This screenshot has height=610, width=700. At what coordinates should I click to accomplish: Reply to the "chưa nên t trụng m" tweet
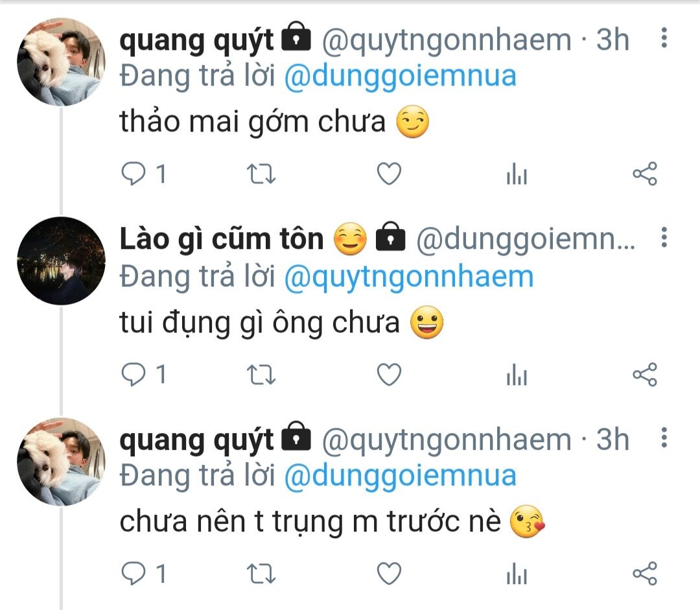134,574
